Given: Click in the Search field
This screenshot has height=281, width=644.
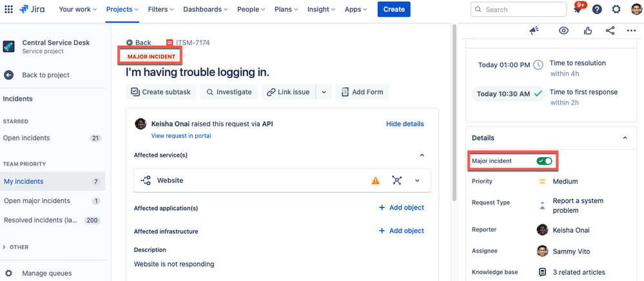Looking at the screenshot, I should (x=518, y=10).
